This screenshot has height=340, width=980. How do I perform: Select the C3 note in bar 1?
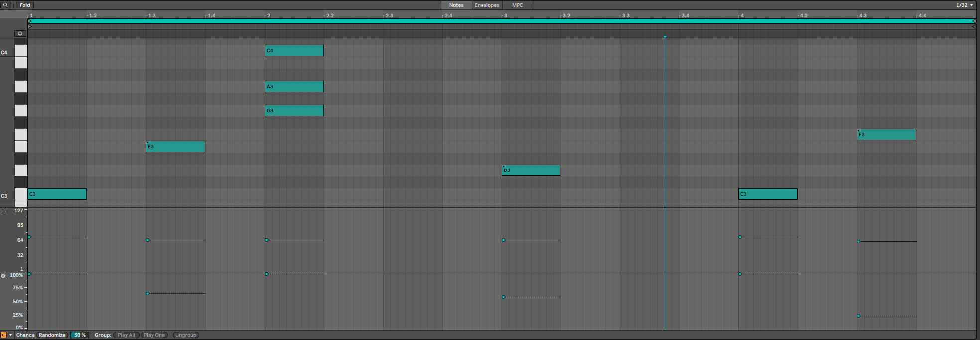[57, 194]
